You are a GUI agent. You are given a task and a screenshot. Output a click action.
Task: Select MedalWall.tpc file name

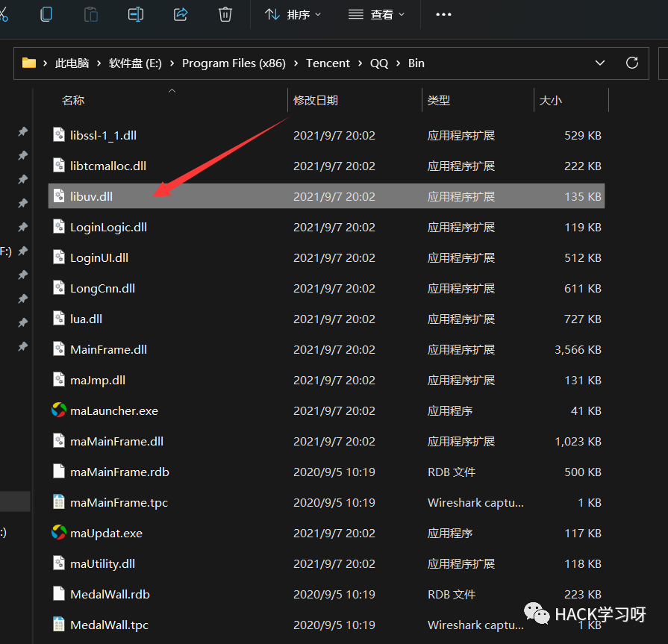click(x=110, y=625)
